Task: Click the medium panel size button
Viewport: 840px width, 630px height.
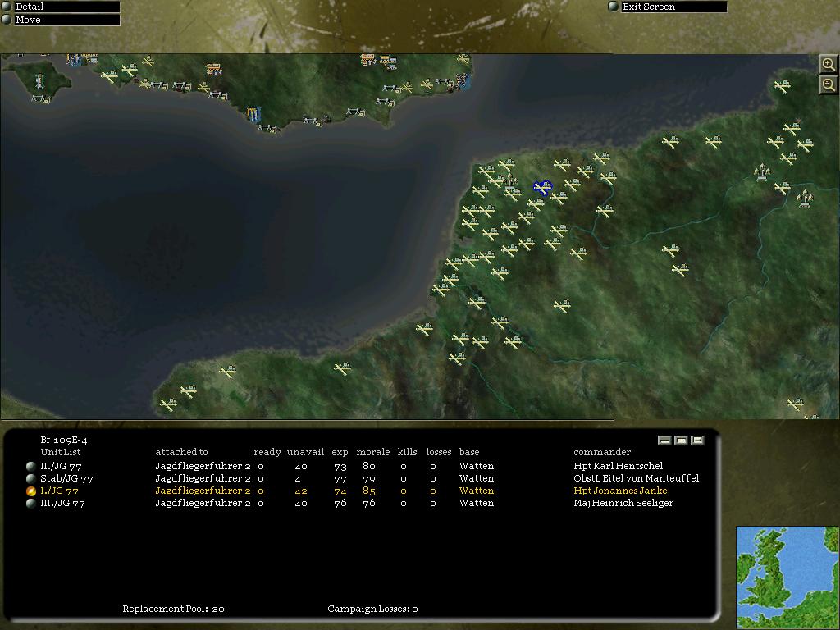Action: 681,441
